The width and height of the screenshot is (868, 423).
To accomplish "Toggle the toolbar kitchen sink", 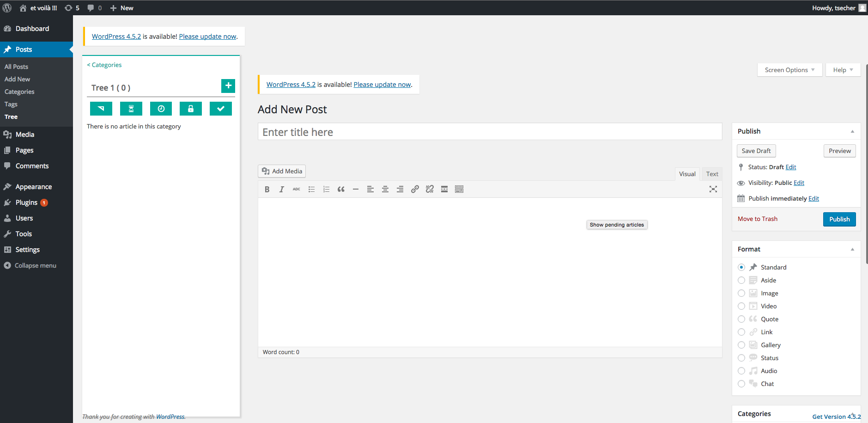I will tap(459, 189).
